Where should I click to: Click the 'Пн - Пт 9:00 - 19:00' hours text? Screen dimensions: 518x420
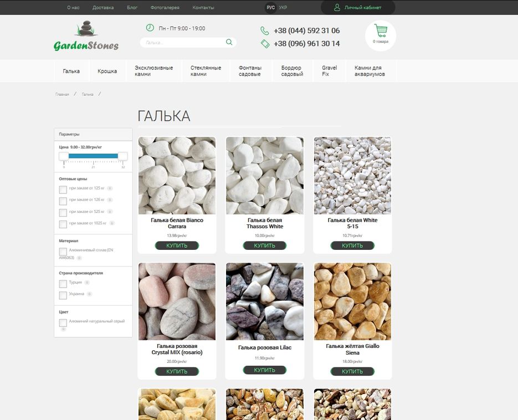(182, 28)
